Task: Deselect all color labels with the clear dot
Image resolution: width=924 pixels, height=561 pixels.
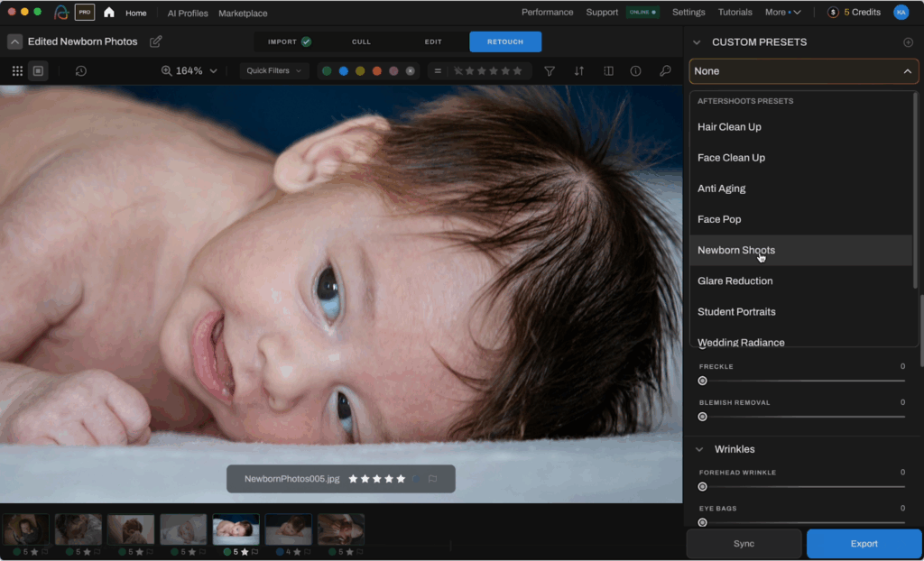Action: coord(411,69)
